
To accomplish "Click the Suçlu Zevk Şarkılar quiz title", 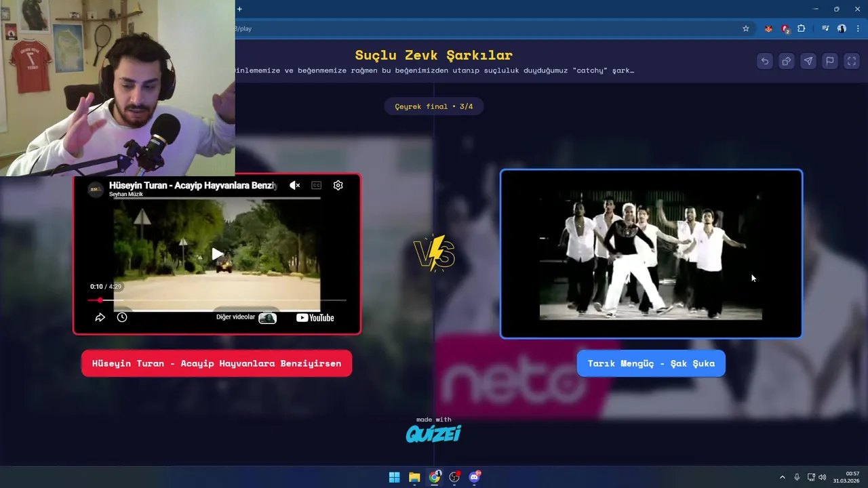I will [434, 55].
